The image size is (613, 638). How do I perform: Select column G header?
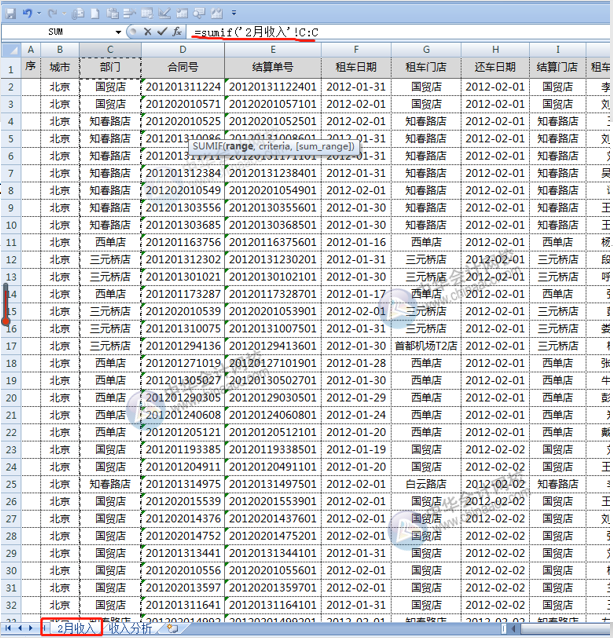(426, 49)
